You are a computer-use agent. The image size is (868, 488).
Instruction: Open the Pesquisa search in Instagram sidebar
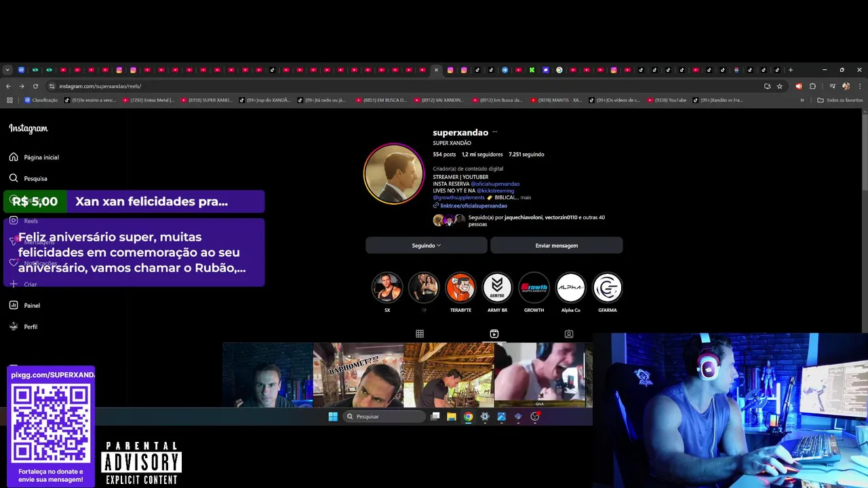[28, 178]
